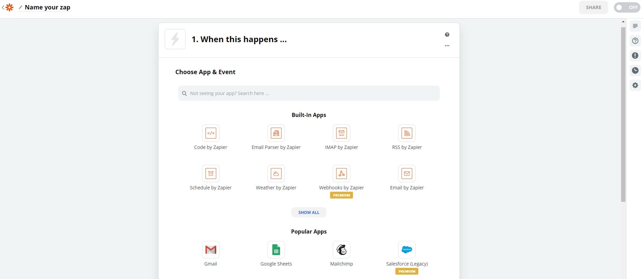Choose Gmail from Popular Apps

click(x=211, y=250)
